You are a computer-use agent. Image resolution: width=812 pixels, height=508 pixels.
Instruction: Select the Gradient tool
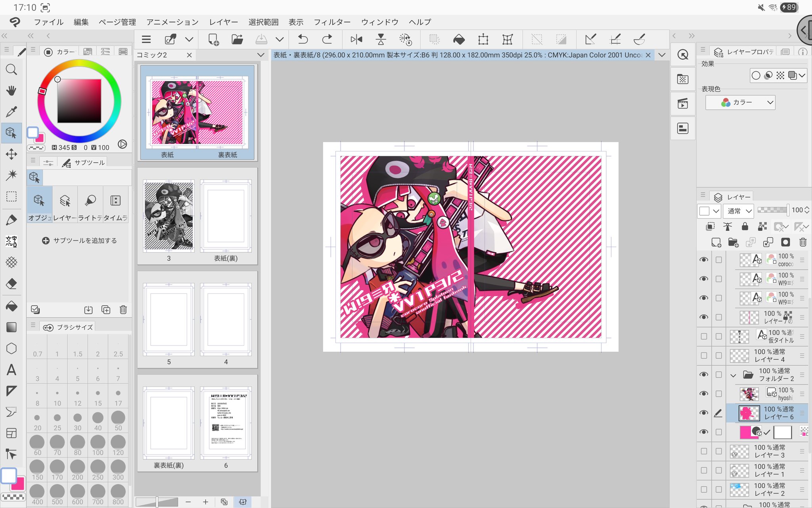[11, 327]
